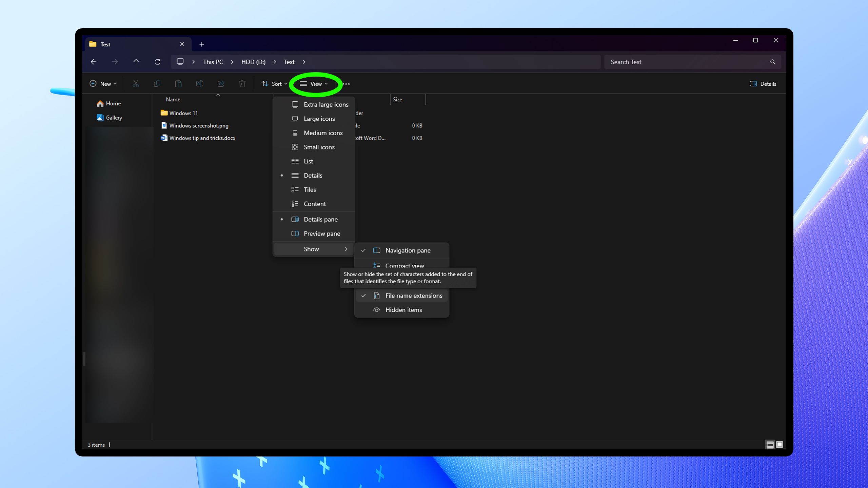868x488 pixels.
Task: Open the Sort dropdown
Action: click(275, 84)
